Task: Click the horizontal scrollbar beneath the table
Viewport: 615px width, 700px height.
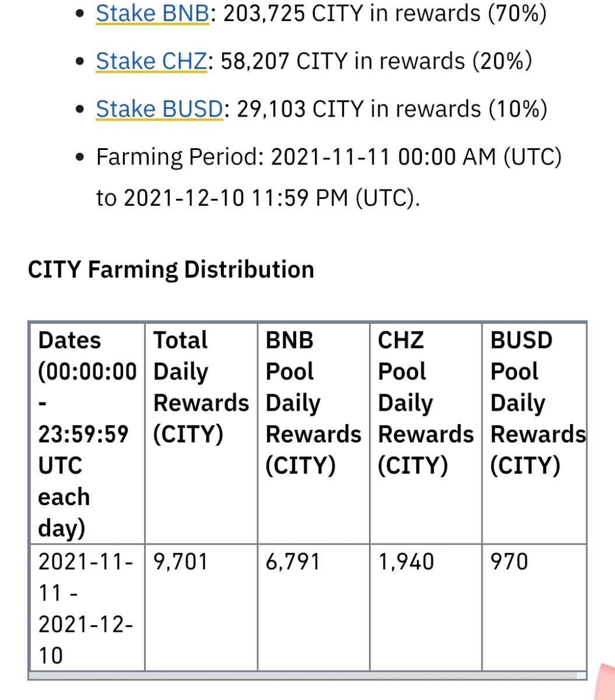Action: tap(307, 675)
